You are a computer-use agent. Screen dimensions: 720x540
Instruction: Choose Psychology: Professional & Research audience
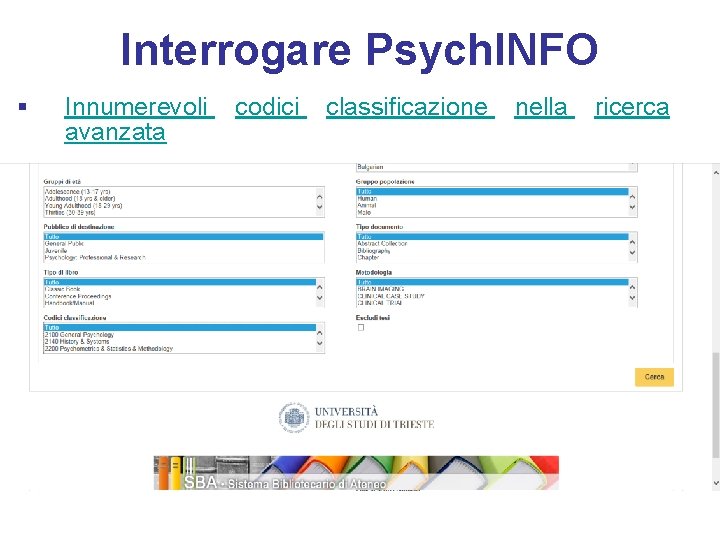coord(184,258)
